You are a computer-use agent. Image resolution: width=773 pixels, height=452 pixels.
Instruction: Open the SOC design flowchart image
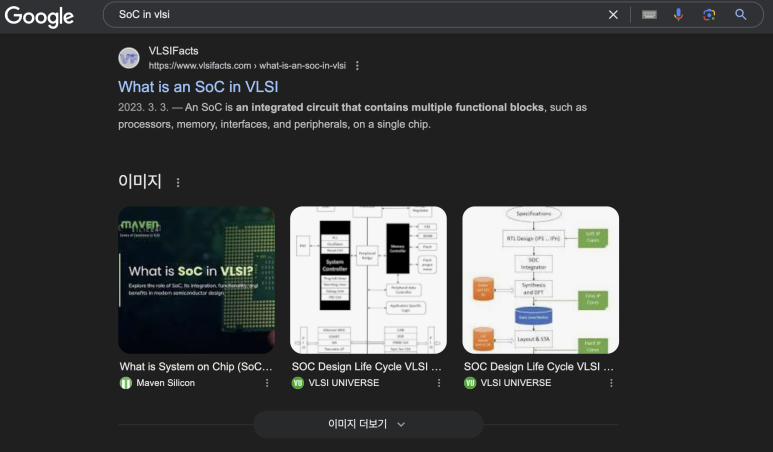(540, 279)
